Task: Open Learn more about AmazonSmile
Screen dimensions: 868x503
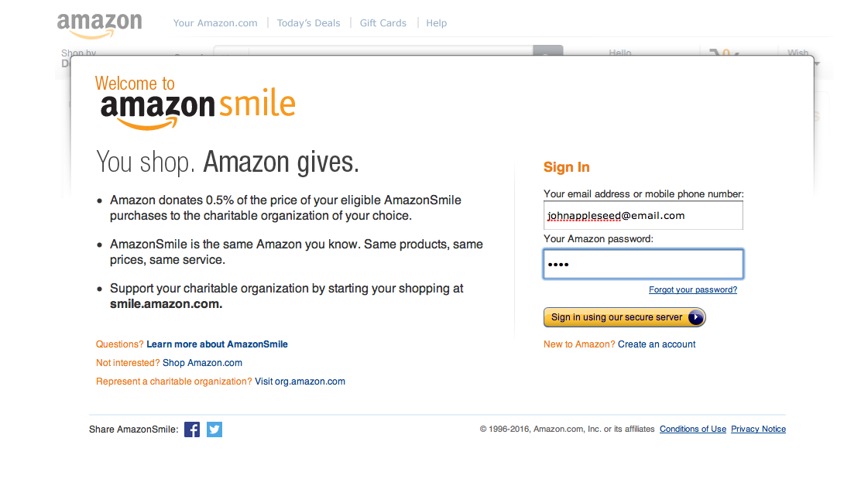Action: [217, 344]
